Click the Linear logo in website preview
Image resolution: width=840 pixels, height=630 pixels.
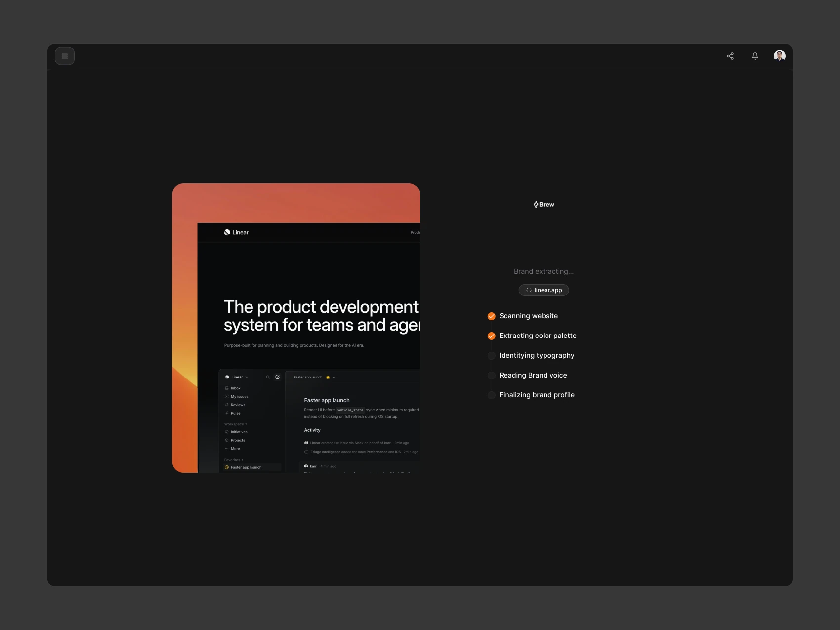coord(236,232)
